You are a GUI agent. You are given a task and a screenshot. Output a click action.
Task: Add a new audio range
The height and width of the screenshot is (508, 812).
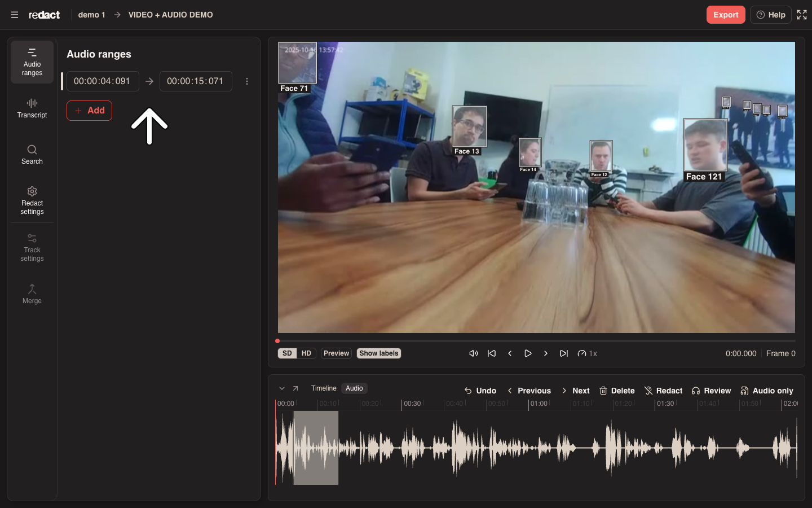click(89, 111)
